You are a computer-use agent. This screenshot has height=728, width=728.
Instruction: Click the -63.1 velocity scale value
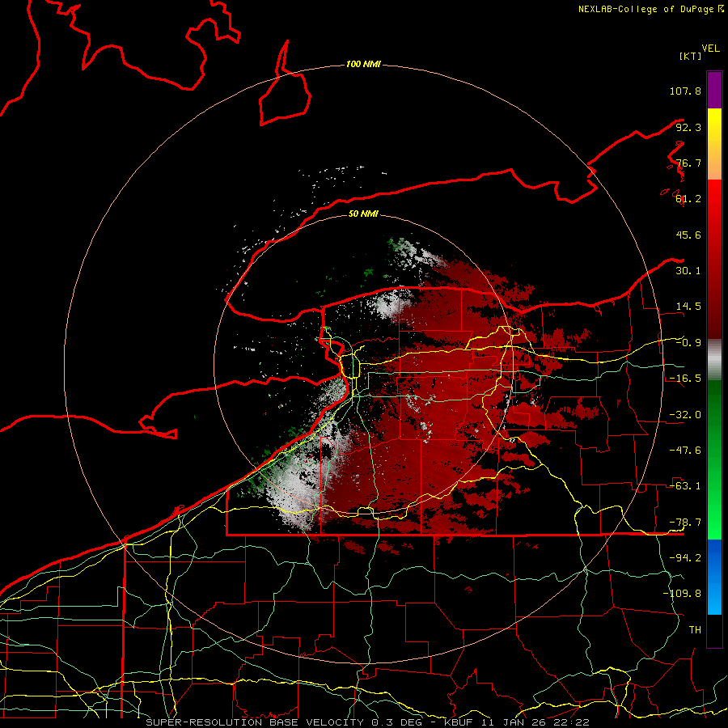pyautogui.click(x=685, y=486)
